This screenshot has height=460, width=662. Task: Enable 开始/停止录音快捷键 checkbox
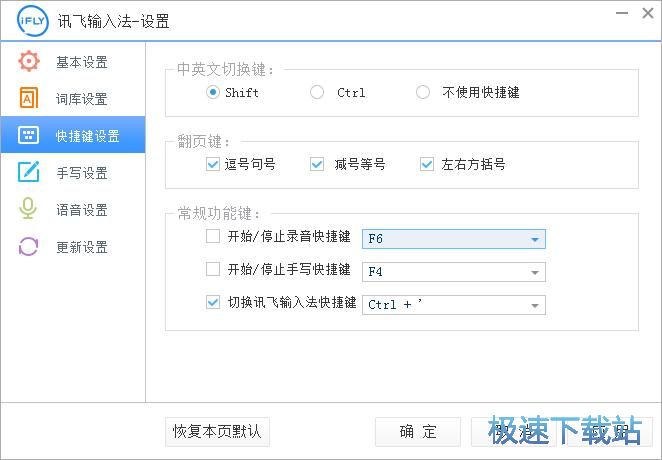(x=212, y=237)
